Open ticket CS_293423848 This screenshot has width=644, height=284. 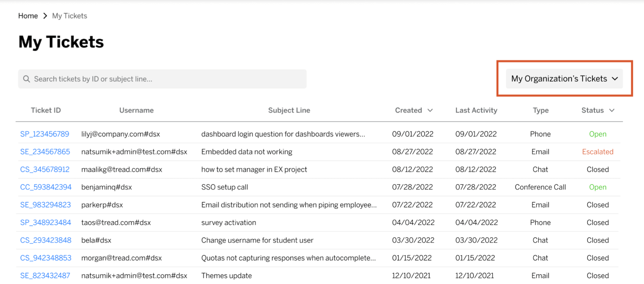[46, 240]
